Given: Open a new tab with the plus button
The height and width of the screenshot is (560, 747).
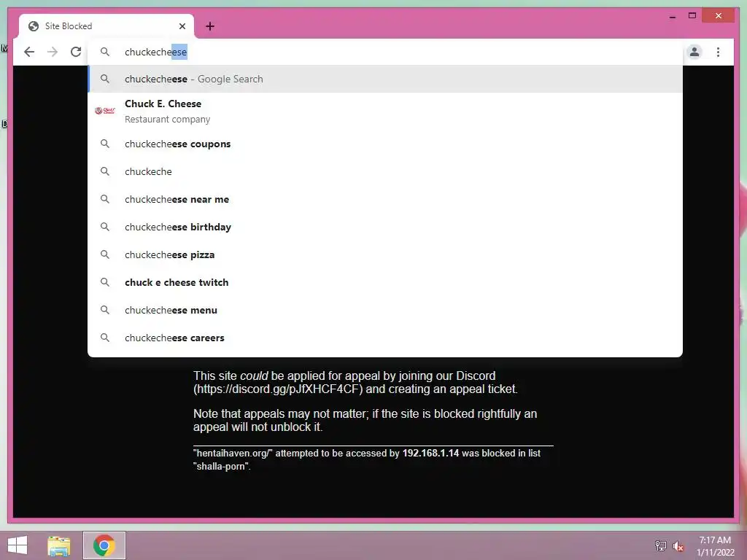Looking at the screenshot, I should point(210,26).
